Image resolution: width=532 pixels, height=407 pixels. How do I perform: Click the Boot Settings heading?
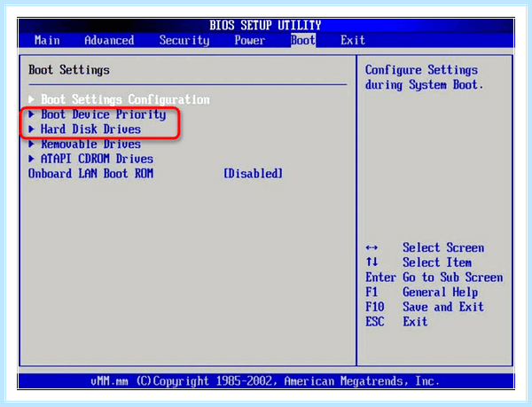point(69,70)
